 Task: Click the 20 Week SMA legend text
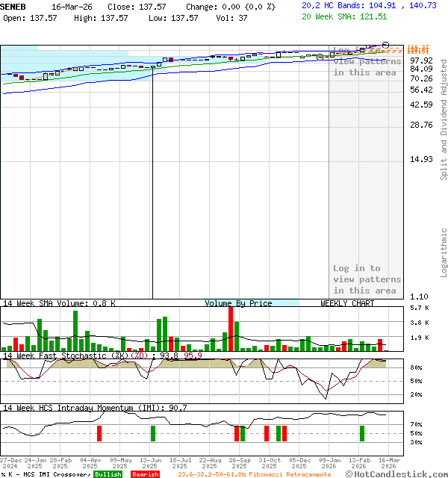pos(344,16)
